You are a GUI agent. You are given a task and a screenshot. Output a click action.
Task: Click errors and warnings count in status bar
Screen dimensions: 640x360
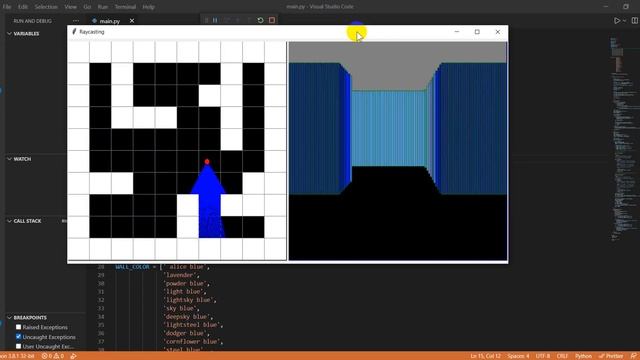(x=53, y=356)
